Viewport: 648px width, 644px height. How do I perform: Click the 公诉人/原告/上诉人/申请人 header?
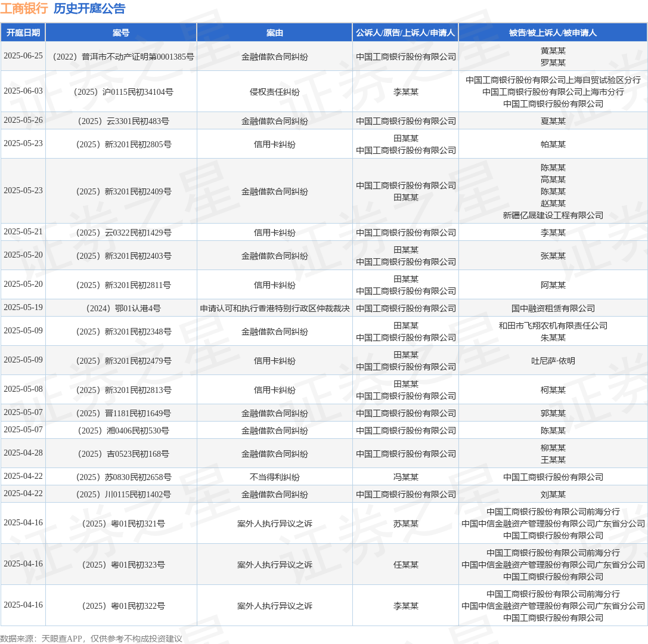click(405, 33)
